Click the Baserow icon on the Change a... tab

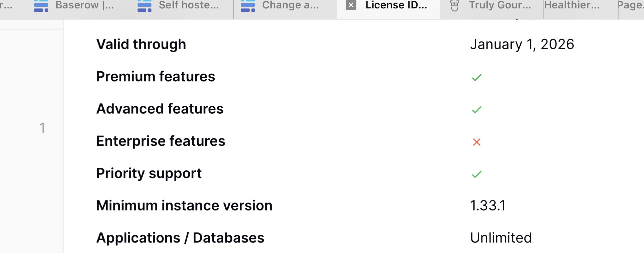(x=248, y=6)
